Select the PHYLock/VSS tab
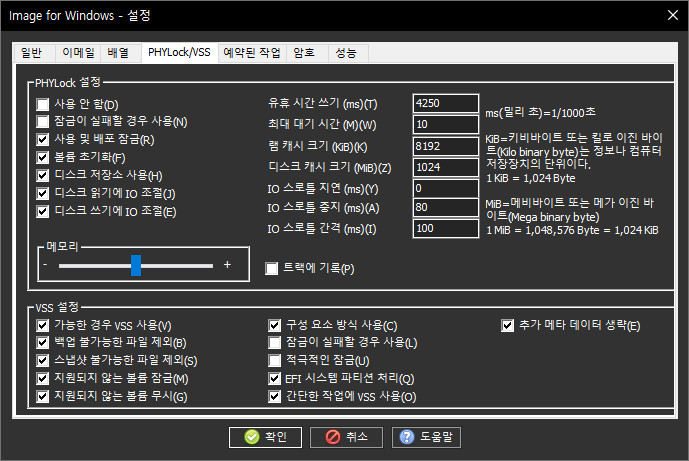Screen dimensions: 689x461 (179, 52)
